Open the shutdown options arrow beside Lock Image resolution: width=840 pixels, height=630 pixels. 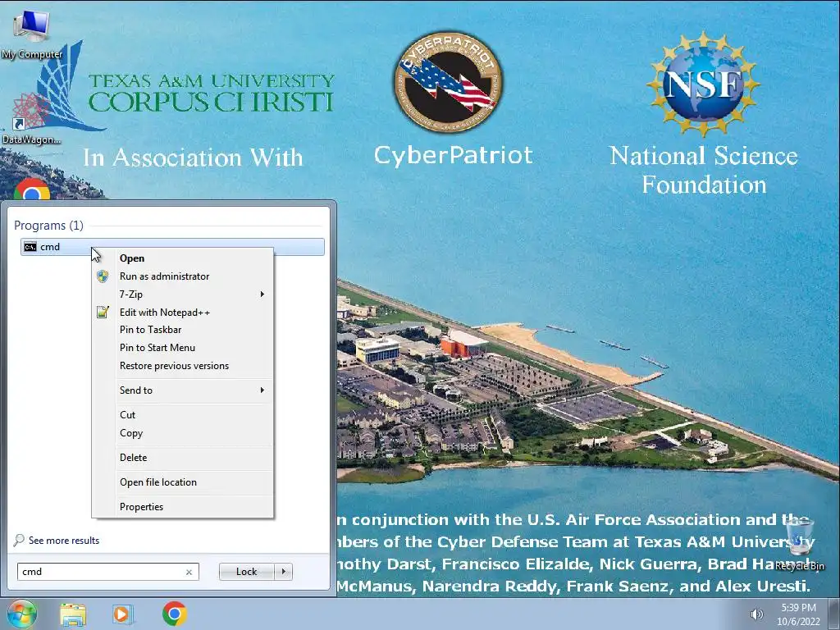pos(283,572)
